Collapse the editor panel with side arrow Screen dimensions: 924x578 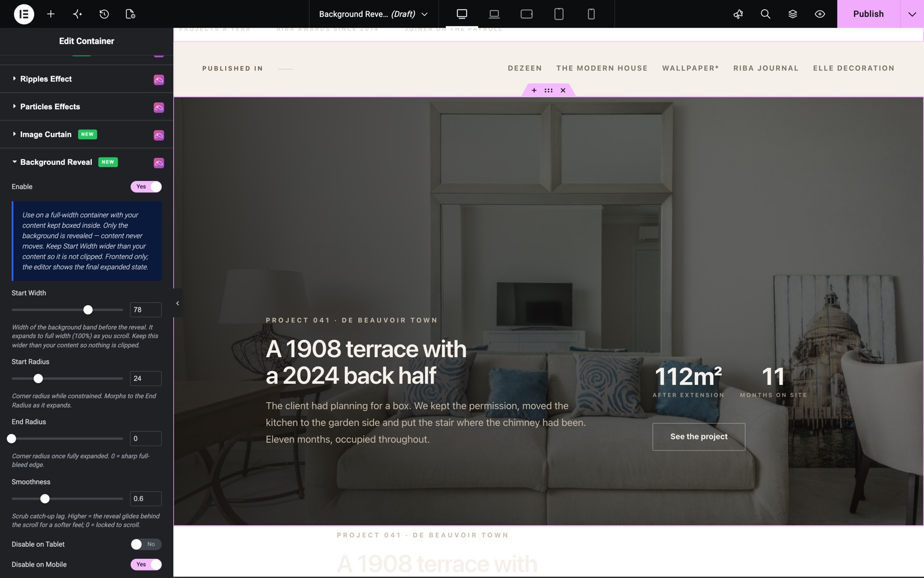click(177, 303)
